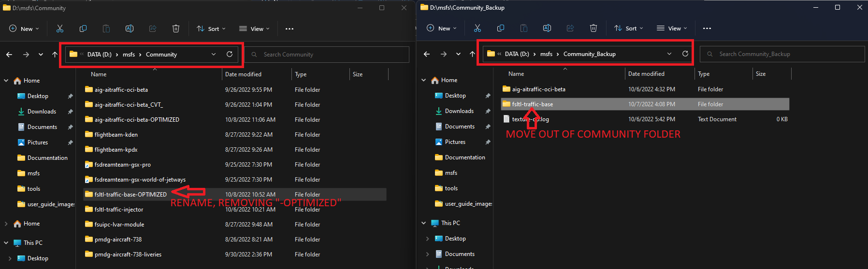868x269 pixels.
Task: Click Cut icon in Community_Backup window toolbar
Action: [x=477, y=28]
